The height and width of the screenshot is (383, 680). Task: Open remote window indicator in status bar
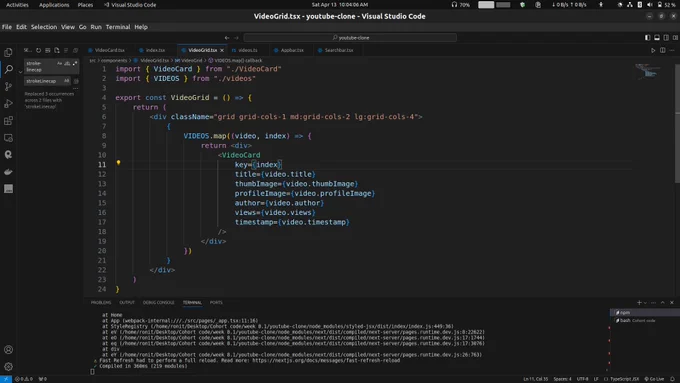tap(6, 379)
